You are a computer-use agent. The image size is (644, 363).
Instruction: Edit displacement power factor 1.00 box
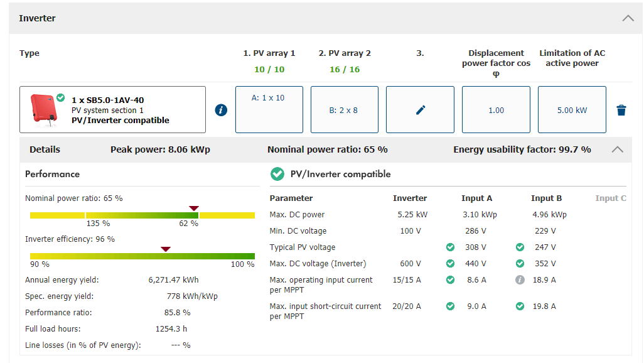[496, 109]
